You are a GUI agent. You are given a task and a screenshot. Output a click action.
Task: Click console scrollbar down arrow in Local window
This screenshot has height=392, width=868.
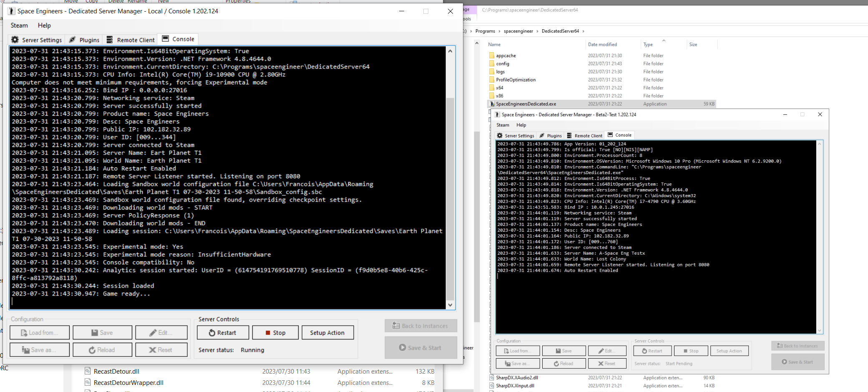point(450,305)
